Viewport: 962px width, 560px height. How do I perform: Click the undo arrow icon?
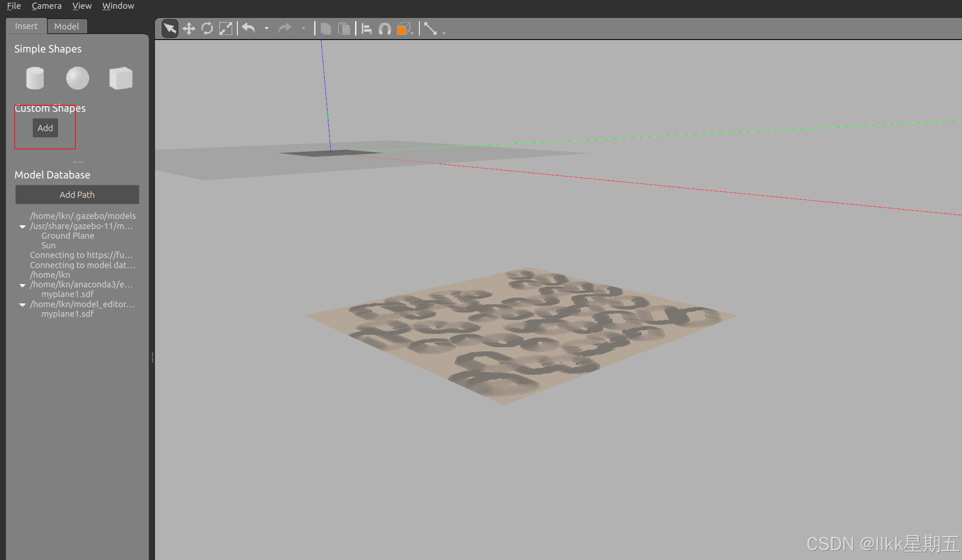[249, 29]
